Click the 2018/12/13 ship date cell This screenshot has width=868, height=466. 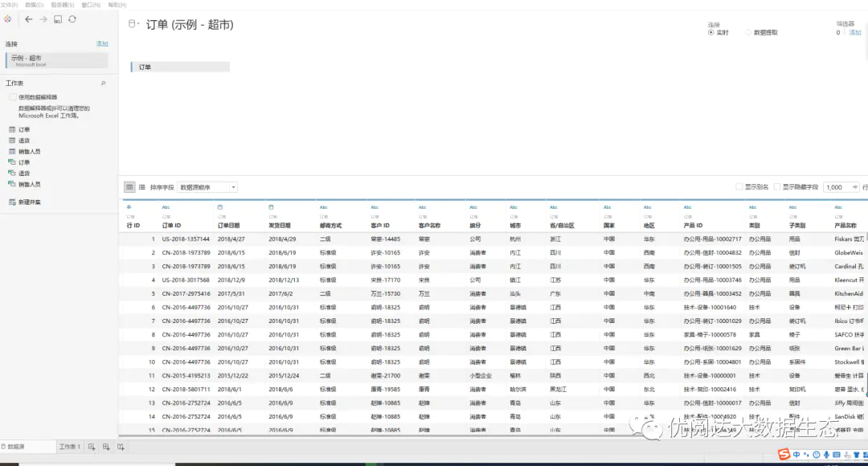coord(284,280)
